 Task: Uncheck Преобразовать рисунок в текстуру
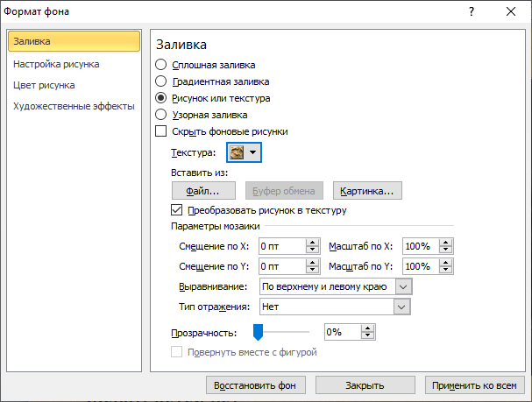pyautogui.click(x=176, y=210)
